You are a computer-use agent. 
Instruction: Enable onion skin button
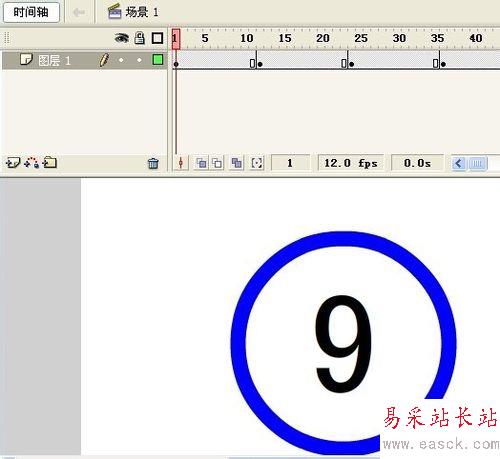tap(201, 163)
